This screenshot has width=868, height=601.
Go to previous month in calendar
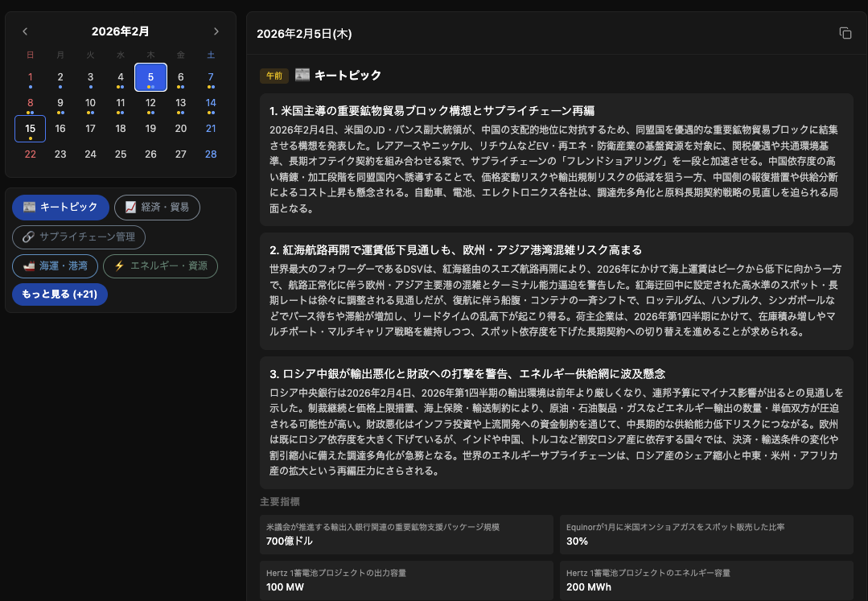(25, 31)
